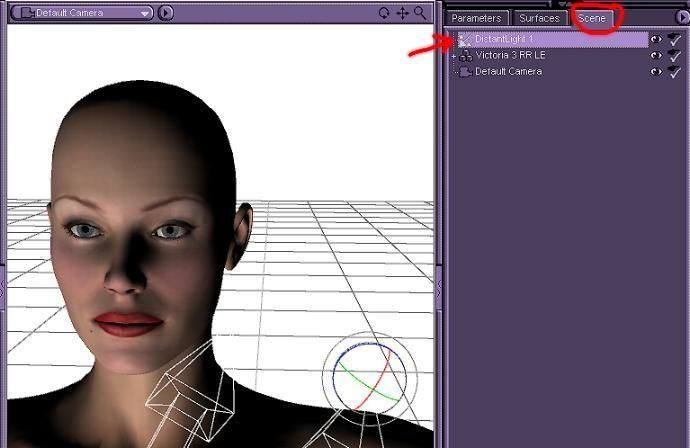Screen dimensions: 690x448
Task: Switch to the Surfaces tab
Action: coord(539,18)
